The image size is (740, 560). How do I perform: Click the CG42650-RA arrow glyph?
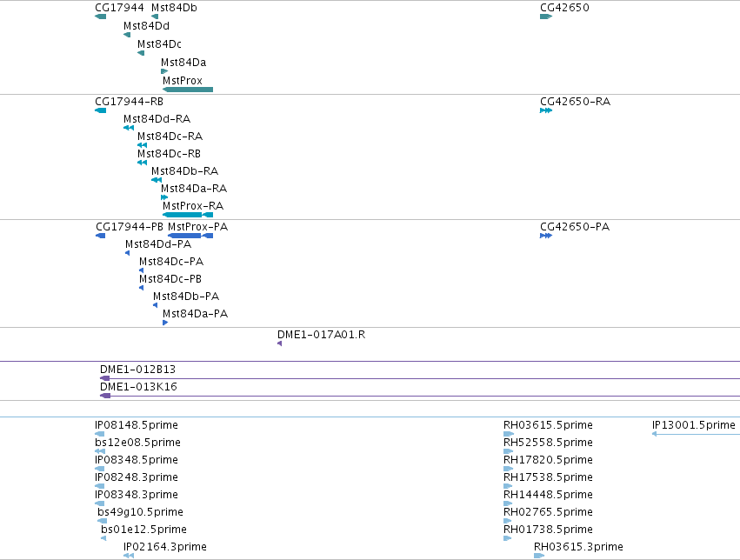pyautogui.click(x=546, y=110)
